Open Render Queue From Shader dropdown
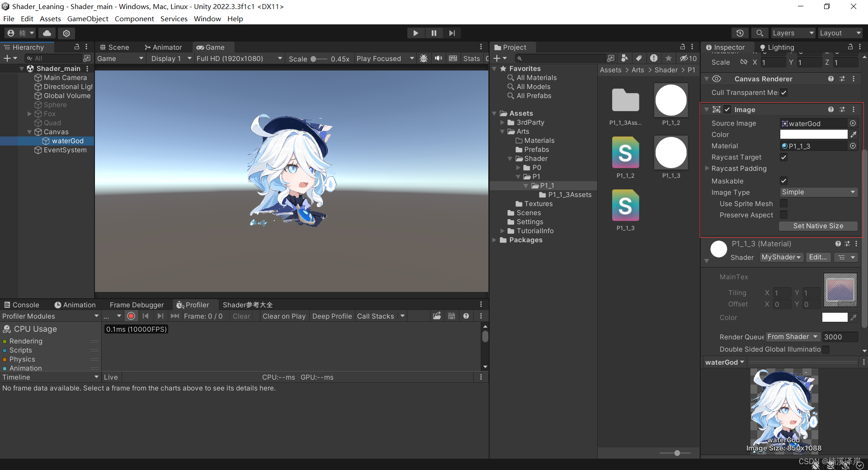This screenshot has width=868, height=470. (x=793, y=337)
